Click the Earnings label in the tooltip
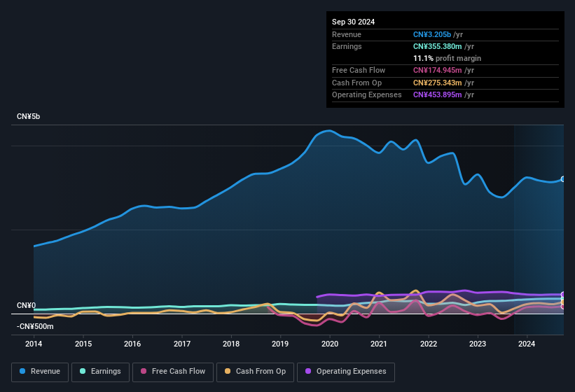This screenshot has width=575, height=392. click(x=347, y=46)
